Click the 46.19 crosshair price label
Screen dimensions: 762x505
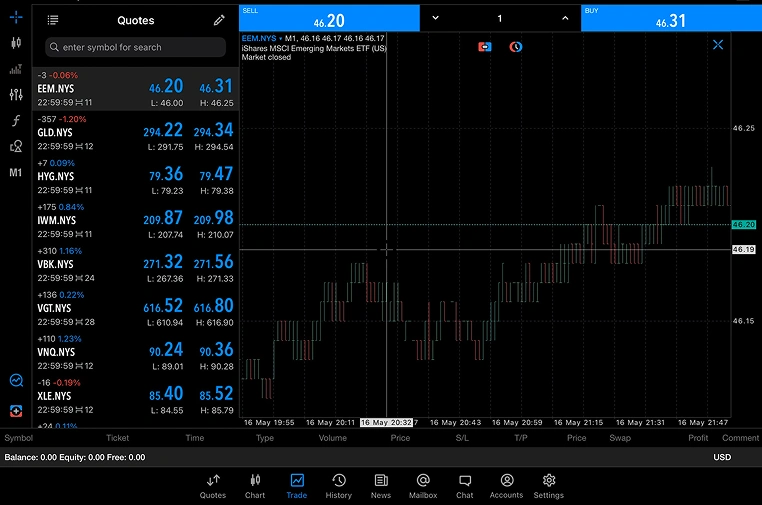pyautogui.click(x=744, y=249)
